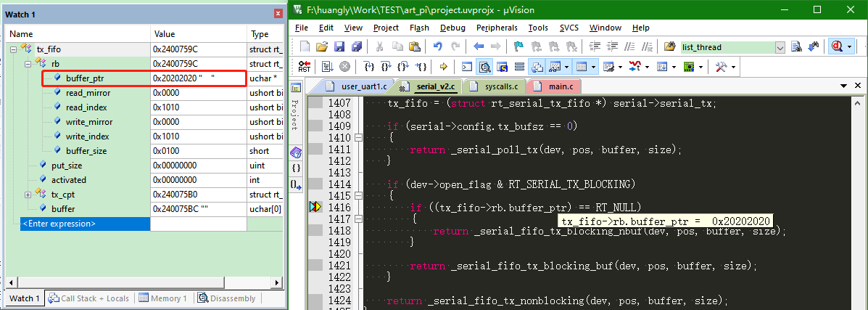Toggle breakpoint in margin at line 1407

pos(315,102)
